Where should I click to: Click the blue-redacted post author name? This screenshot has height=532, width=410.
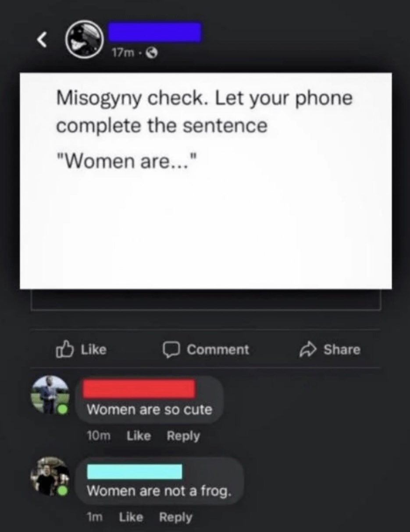[155, 32]
